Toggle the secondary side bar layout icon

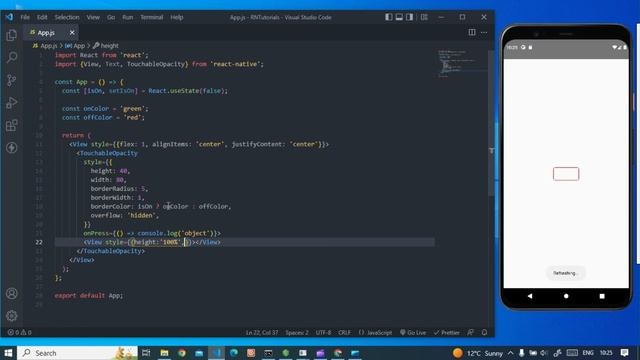point(410,17)
